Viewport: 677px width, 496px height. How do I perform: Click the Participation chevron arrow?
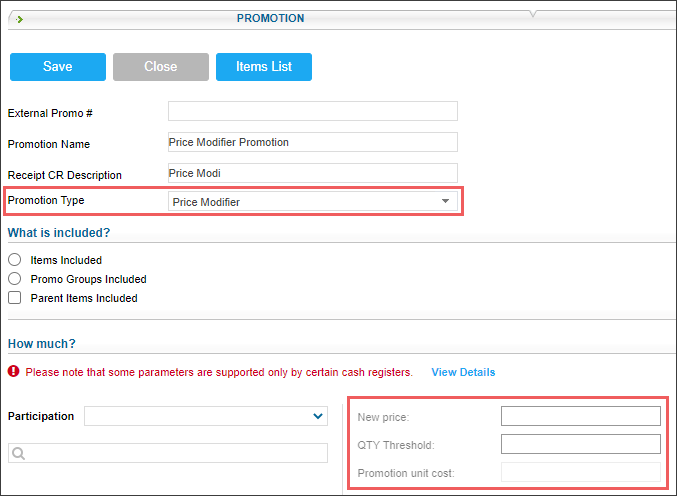(x=318, y=416)
